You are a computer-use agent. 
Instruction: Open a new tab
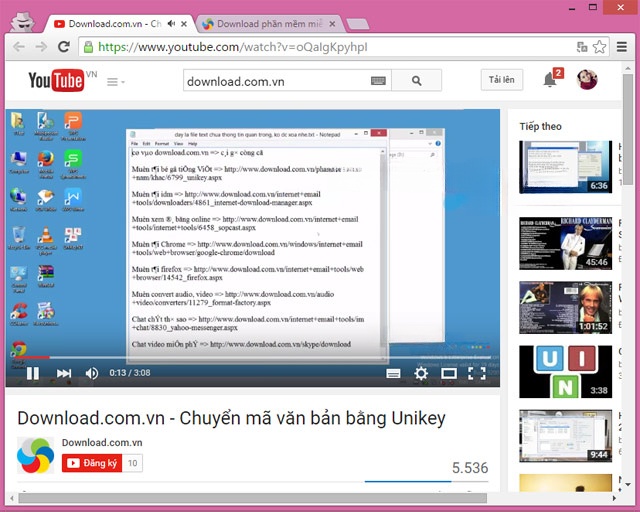358,24
